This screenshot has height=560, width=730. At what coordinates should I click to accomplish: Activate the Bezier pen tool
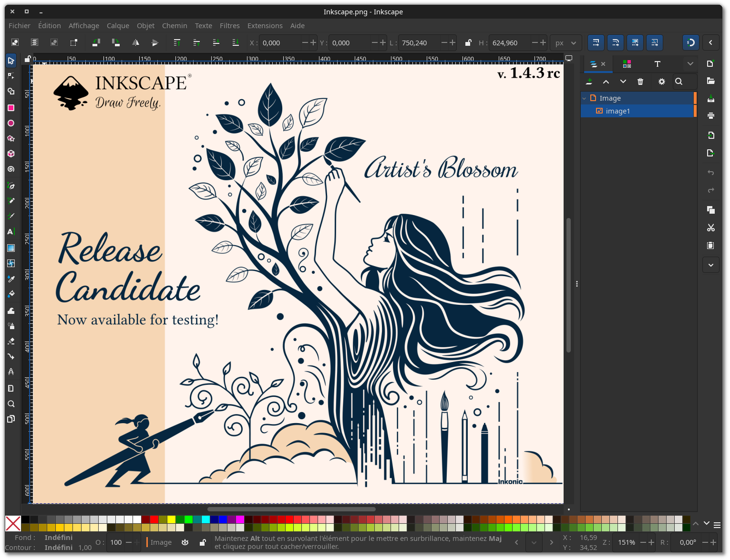tap(11, 186)
